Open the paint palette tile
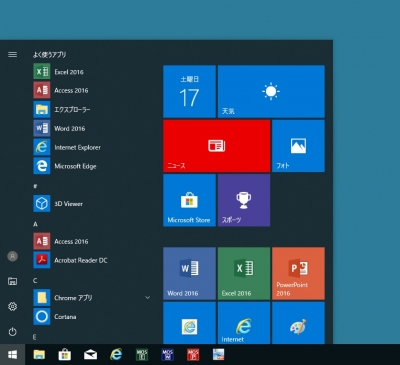 298,323
